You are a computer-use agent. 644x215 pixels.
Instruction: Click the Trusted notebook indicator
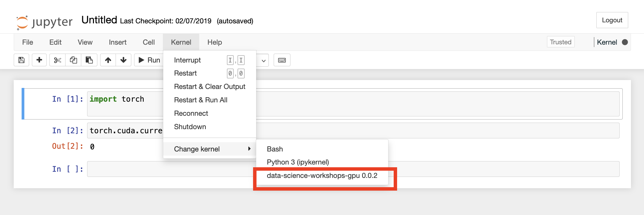(561, 42)
